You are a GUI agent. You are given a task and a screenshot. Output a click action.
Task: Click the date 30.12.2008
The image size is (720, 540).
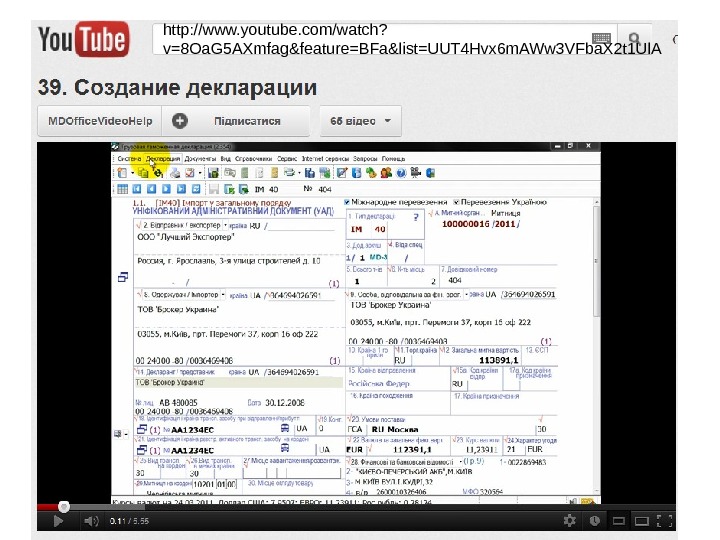pyautogui.click(x=285, y=403)
